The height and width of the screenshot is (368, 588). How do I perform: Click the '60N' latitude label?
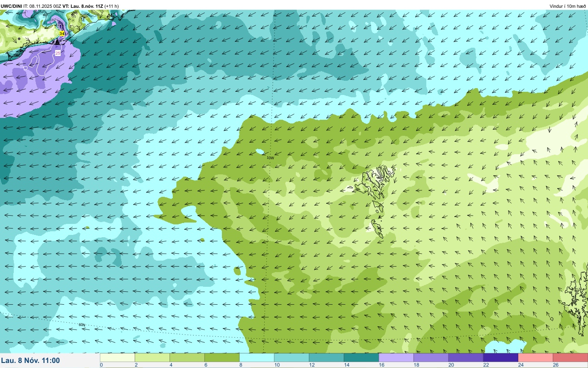(x=82, y=325)
